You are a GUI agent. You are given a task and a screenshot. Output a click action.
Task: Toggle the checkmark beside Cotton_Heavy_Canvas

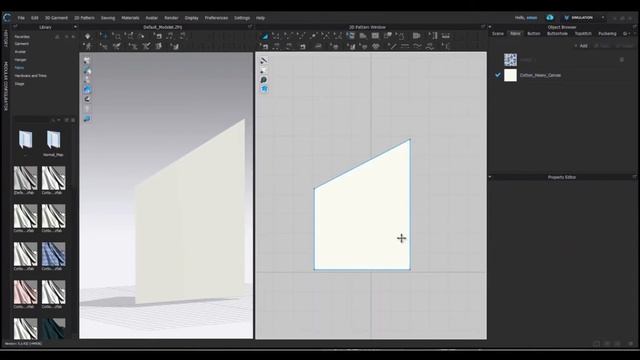click(x=498, y=75)
